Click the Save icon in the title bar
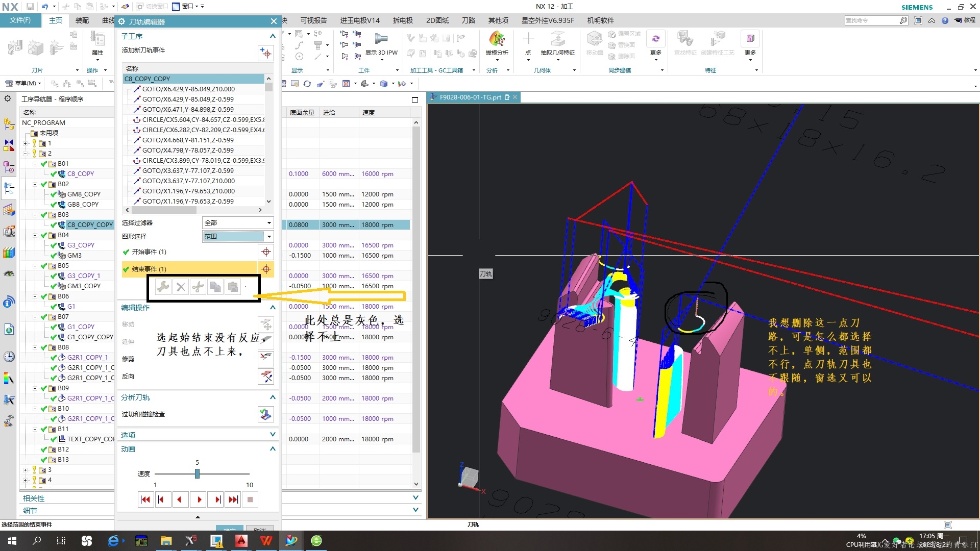 [x=30, y=7]
